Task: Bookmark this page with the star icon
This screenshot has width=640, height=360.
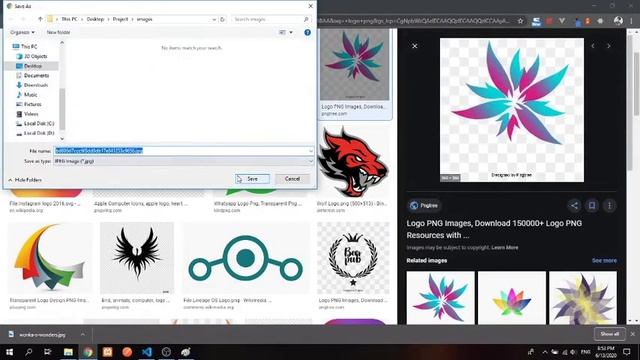Action: [520, 21]
